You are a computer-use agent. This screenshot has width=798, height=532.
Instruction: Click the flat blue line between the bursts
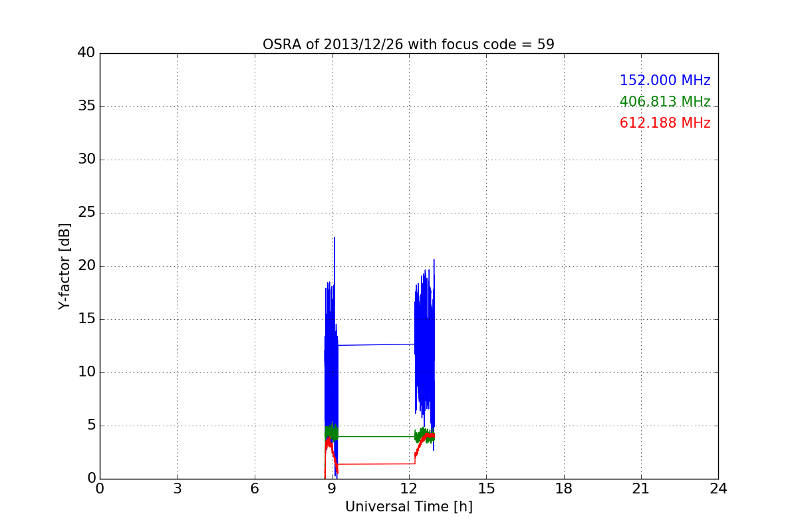click(x=376, y=344)
